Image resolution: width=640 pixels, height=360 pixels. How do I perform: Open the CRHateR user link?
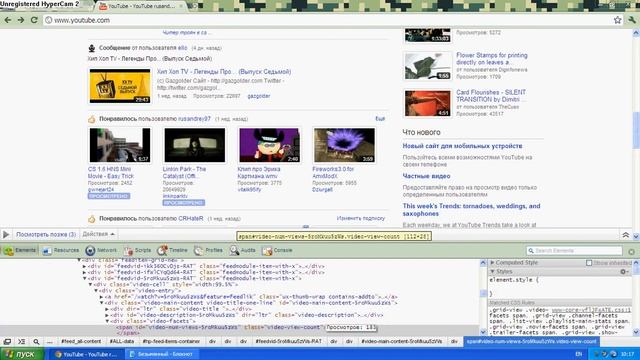click(191, 218)
